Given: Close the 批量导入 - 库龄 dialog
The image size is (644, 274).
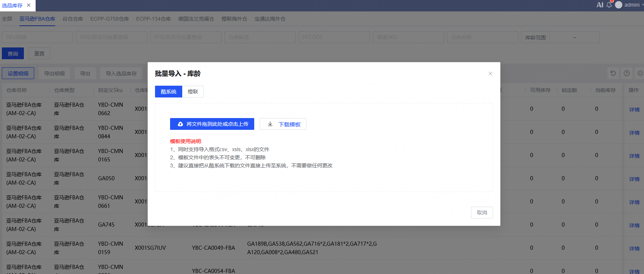Looking at the screenshot, I should pyautogui.click(x=490, y=74).
